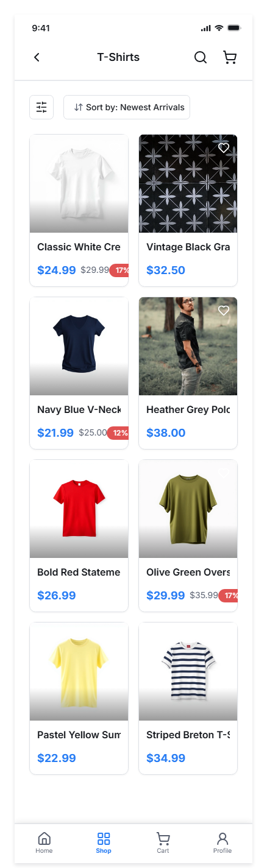Switch to Cart tab in bottom bar

(x=163, y=843)
